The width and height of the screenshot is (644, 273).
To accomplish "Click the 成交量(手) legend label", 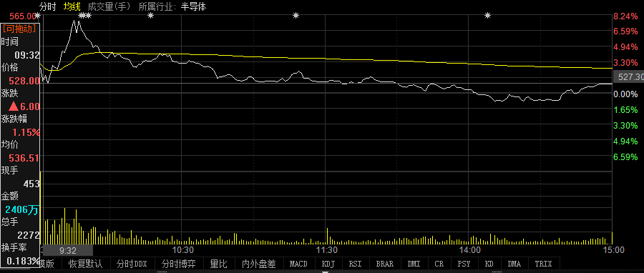I will coord(109,6).
